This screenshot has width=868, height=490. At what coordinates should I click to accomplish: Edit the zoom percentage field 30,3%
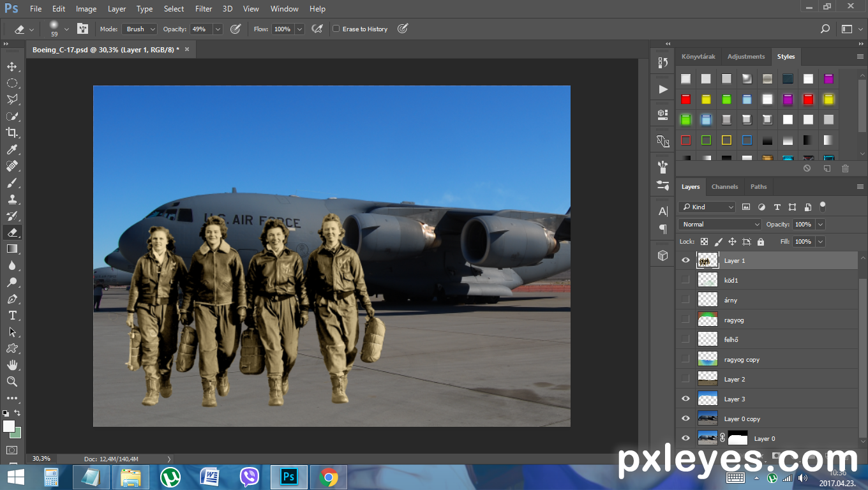(41, 459)
